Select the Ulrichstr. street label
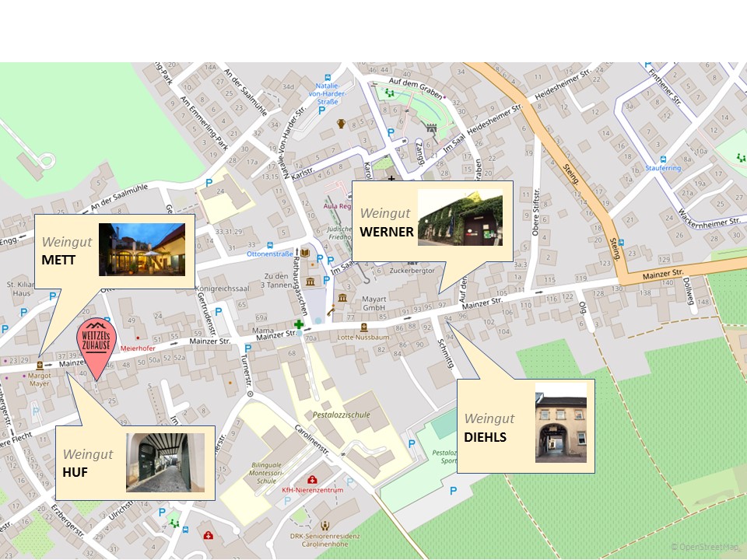 pos(122,510)
